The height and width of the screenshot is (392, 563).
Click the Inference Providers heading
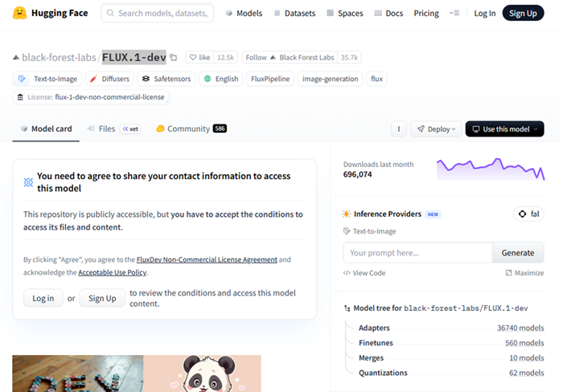pyautogui.click(x=388, y=214)
